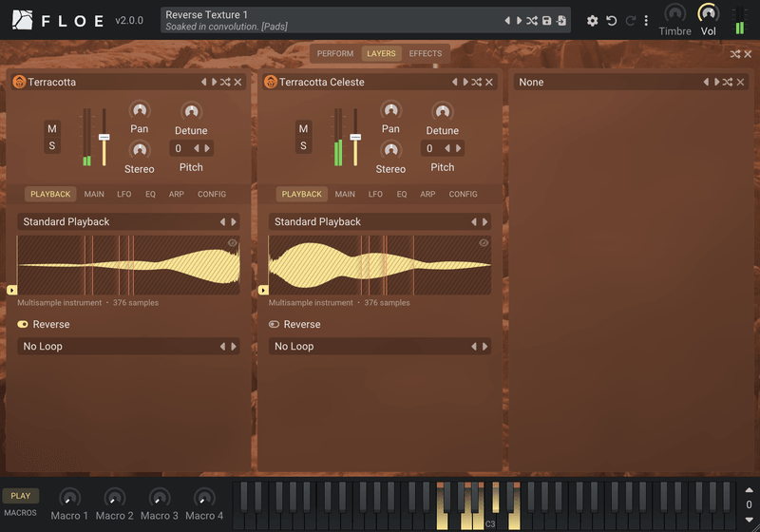Viewport: 760px width, 532px height.
Task: Load next preset with right arrow
Action: coord(519,20)
